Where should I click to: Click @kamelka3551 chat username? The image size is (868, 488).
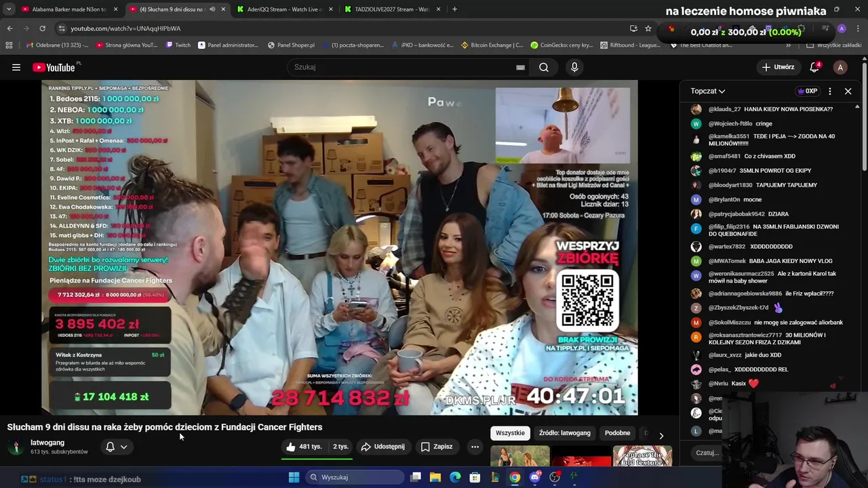(728, 136)
